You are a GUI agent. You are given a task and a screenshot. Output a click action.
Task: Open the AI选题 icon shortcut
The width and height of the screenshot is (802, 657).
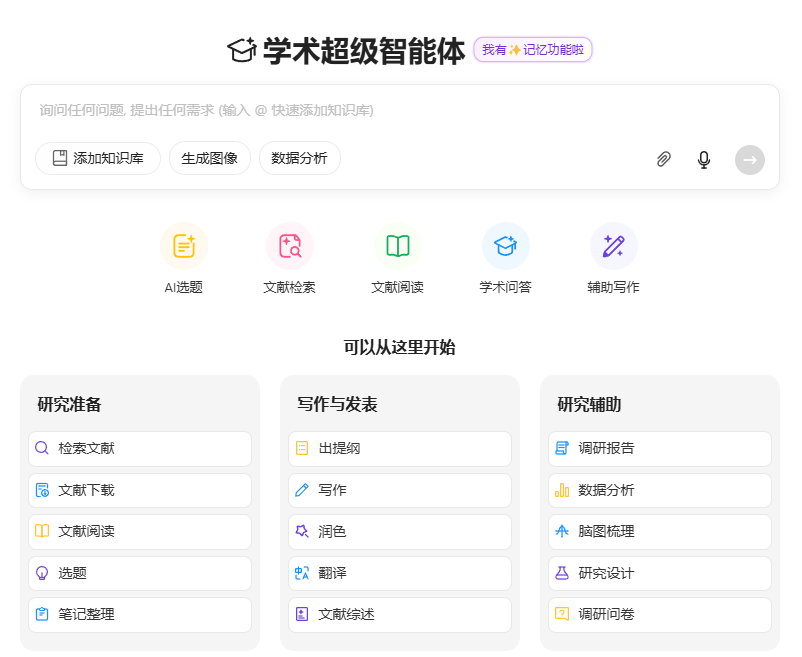click(x=184, y=247)
